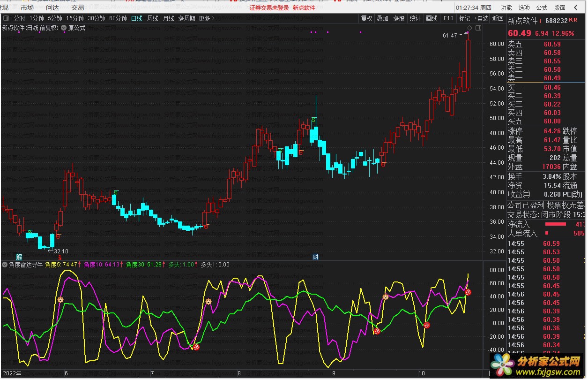Select the 日线 daily period tab

[x=137, y=18]
